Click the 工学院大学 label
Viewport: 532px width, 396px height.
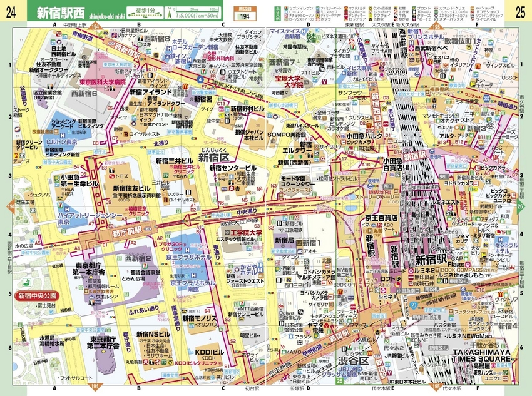tap(247, 233)
